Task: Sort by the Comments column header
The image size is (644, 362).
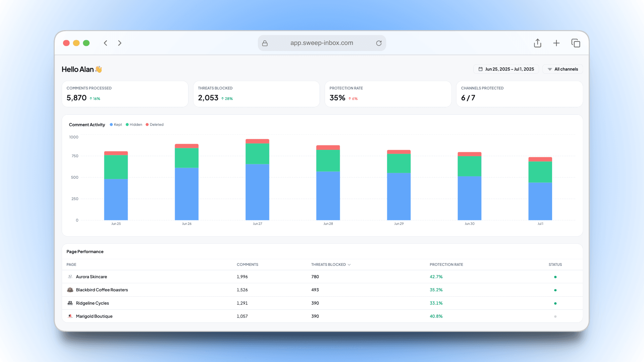Action: (x=248, y=264)
